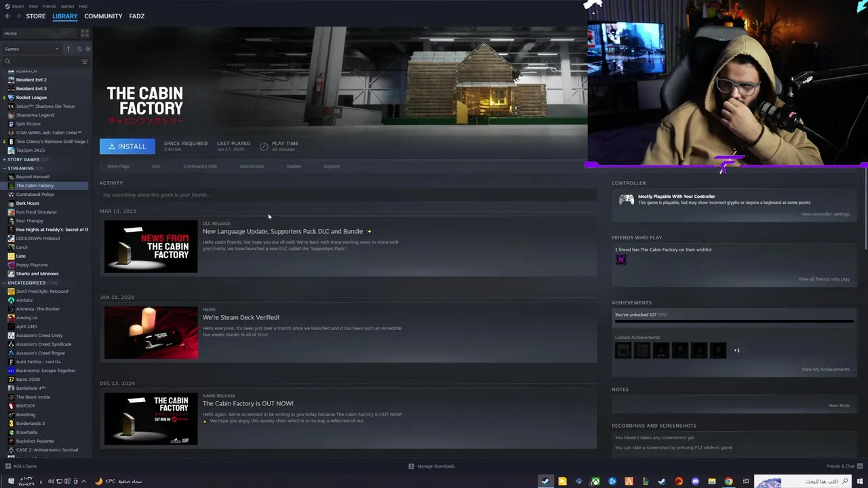Open View My Achievements
Viewport: 868px width, 488px height.
click(x=825, y=369)
